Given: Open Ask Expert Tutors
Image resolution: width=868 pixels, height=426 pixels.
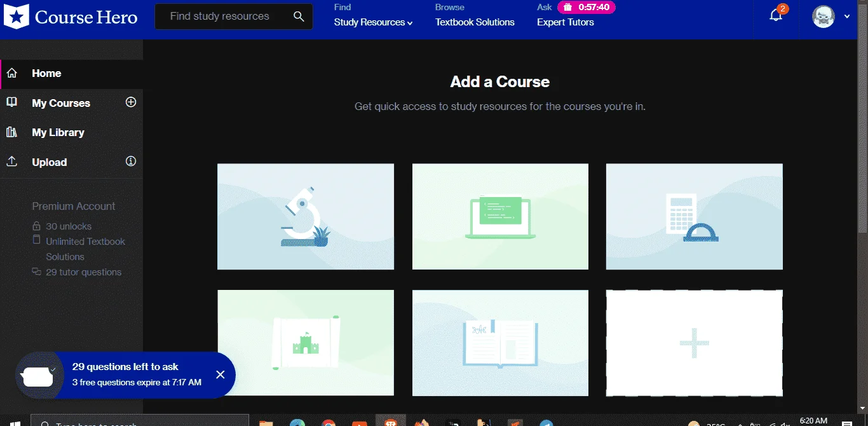Looking at the screenshot, I should 565,22.
